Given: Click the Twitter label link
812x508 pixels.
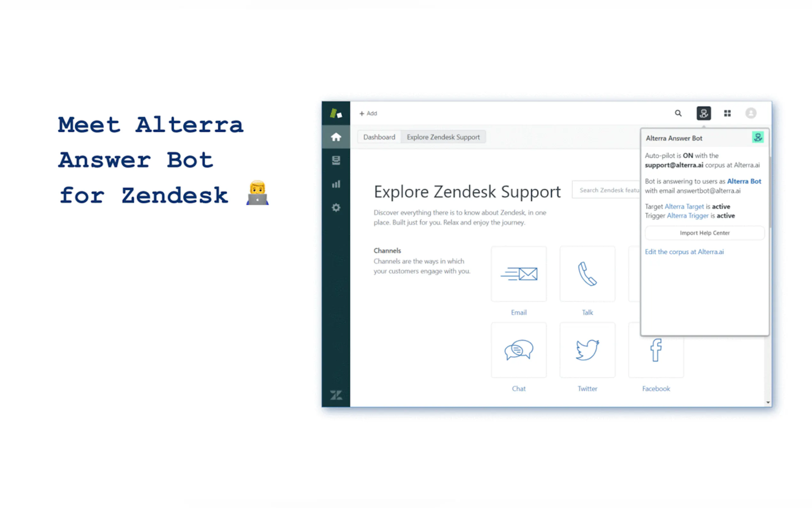Looking at the screenshot, I should 587,389.
